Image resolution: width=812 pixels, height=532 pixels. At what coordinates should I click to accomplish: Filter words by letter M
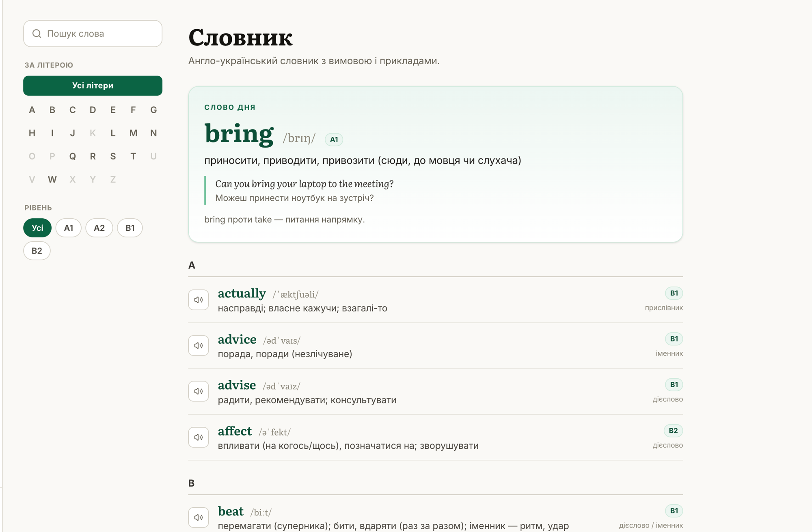(133, 133)
